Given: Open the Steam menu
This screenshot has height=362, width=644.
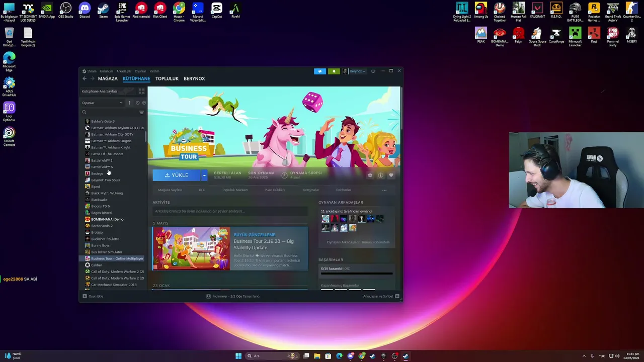Looking at the screenshot, I should [90, 71].
